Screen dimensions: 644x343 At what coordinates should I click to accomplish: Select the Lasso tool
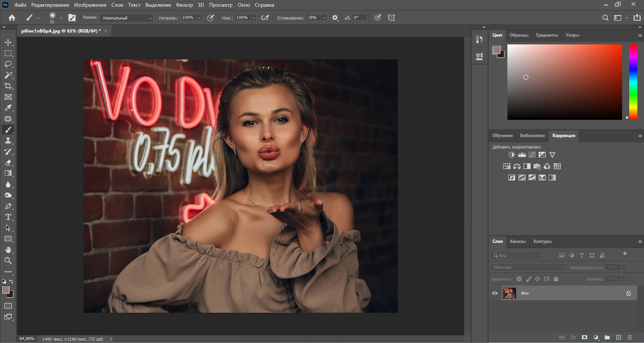pos(8,64)
